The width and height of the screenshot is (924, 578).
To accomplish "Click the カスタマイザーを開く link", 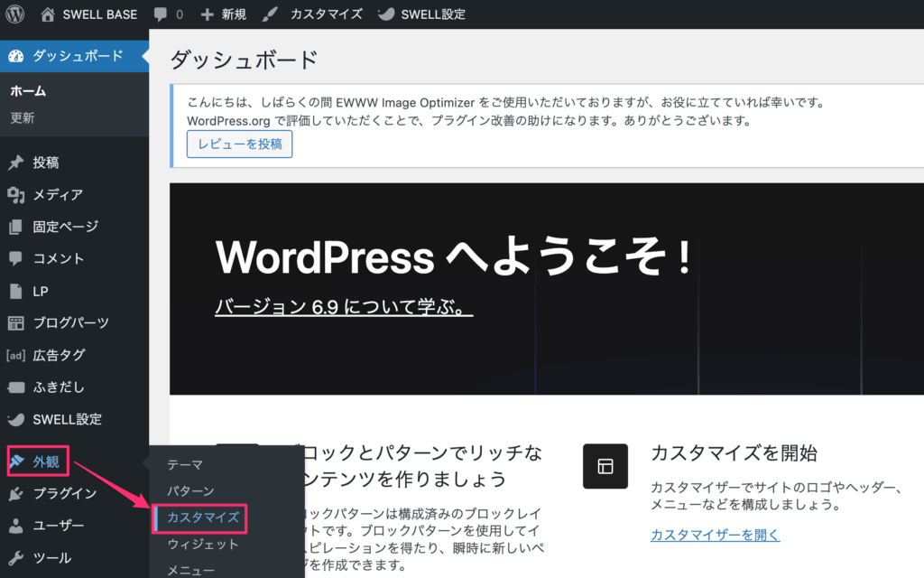I will click(x=714, y=536).
